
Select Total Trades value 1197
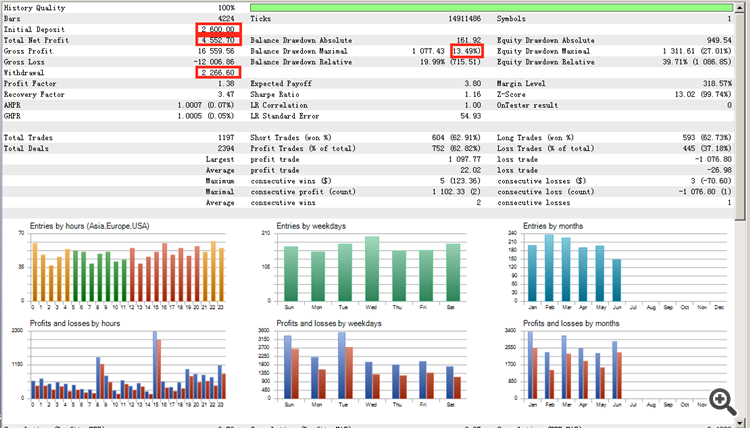coord(226,138)
